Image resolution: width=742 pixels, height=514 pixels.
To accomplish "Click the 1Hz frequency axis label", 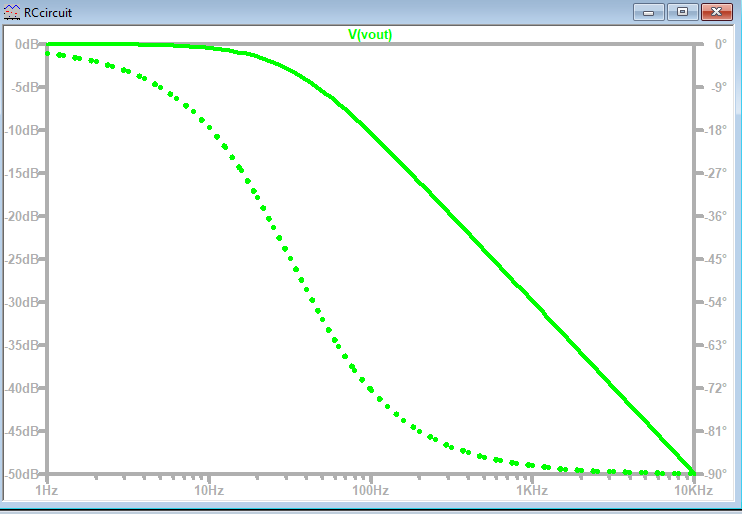I will click(x=47, y=491).
